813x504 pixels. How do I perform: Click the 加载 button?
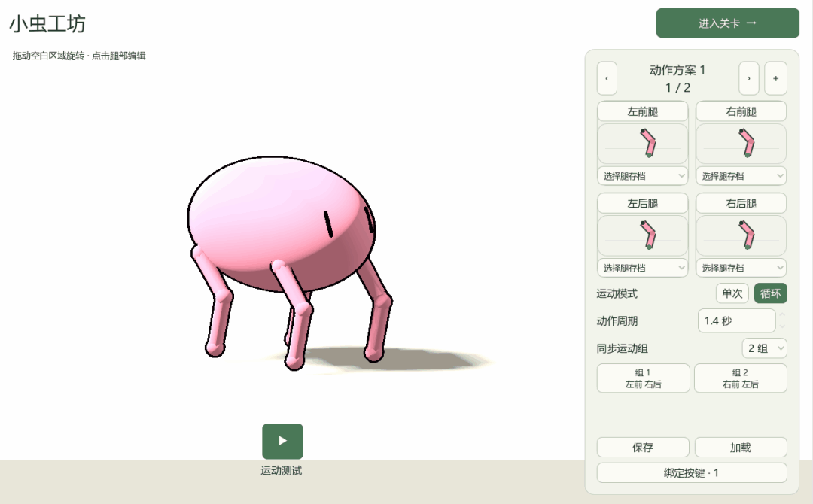pos(741,447)
